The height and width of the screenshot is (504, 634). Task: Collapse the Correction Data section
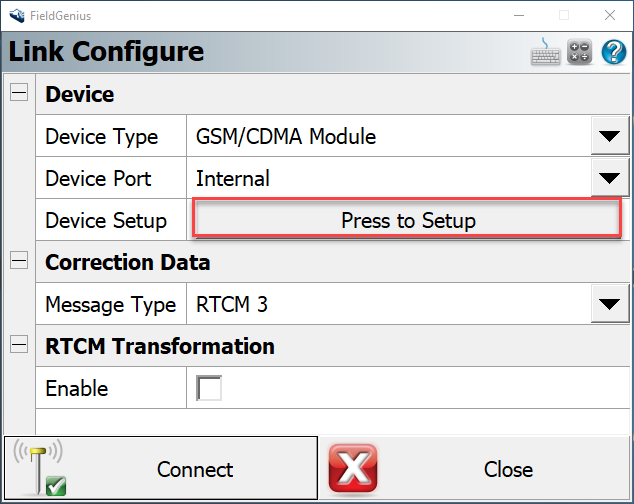(x=19, y=262)
